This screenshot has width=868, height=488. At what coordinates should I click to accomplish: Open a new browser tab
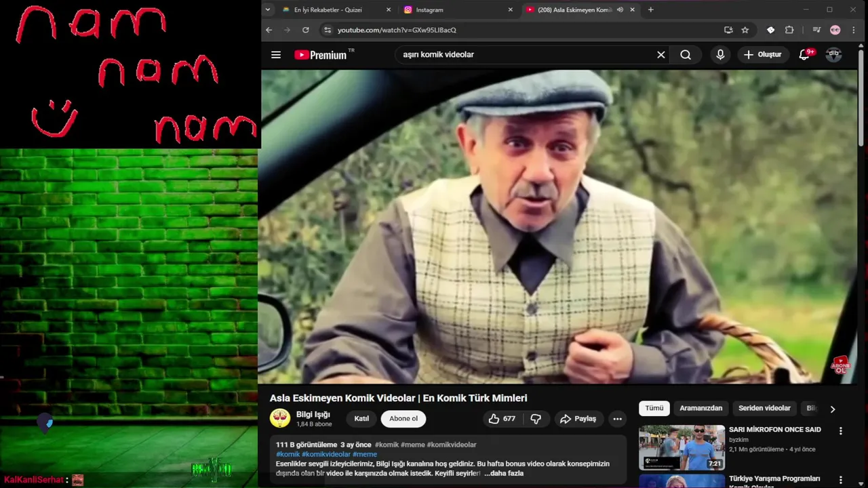click(651, 9)
